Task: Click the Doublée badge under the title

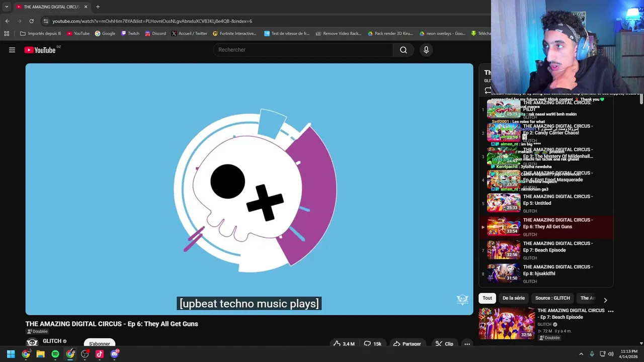Action: (x=37, y=331)
